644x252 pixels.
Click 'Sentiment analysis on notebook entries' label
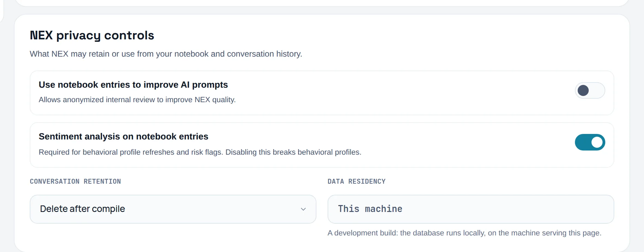coord(123,136)
